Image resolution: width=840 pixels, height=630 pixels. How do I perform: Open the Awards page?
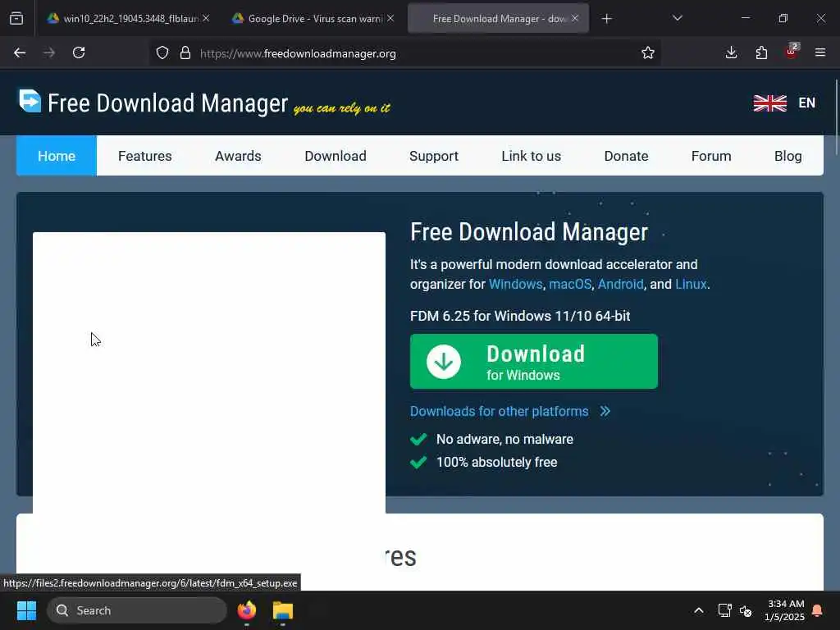[x=238, y=156]
